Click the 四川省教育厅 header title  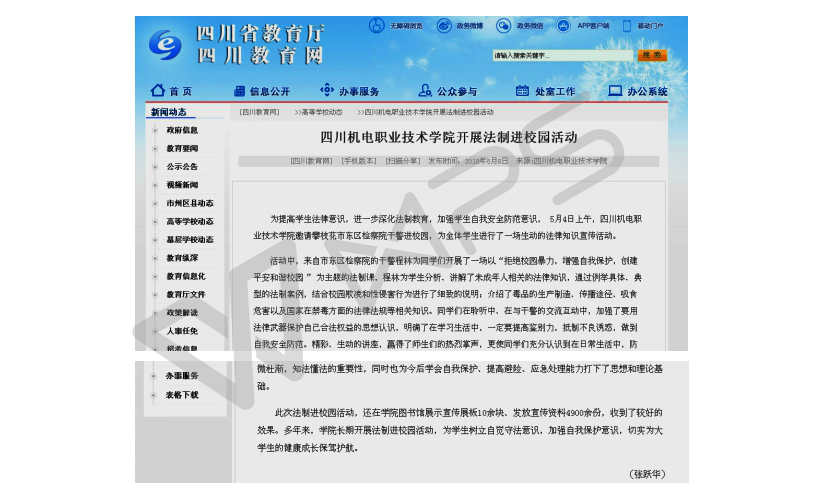[x=260, y=34]
